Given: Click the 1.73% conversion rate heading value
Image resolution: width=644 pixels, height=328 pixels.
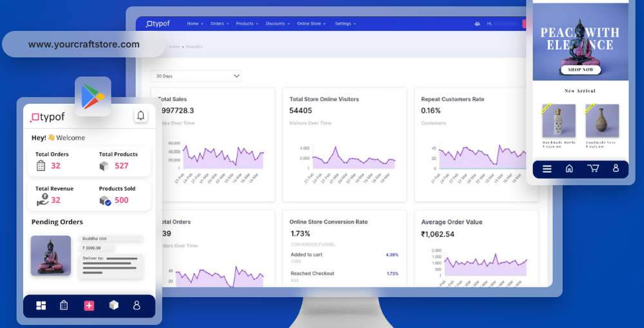Looking at the screenshot, I should tap(301, 233).
